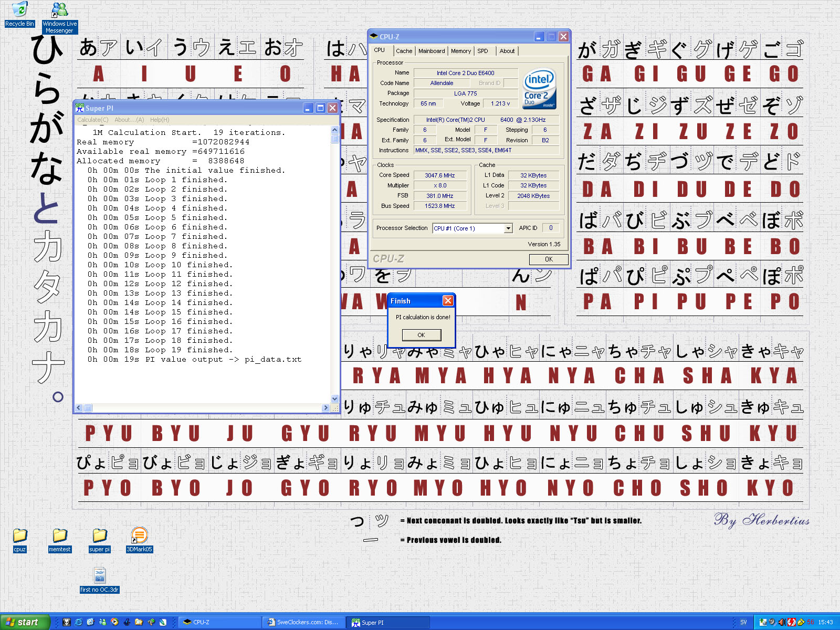
Task: Click the Windows Messenger quick launch icon
Action: pyautogui.click(x=103, y=622)
